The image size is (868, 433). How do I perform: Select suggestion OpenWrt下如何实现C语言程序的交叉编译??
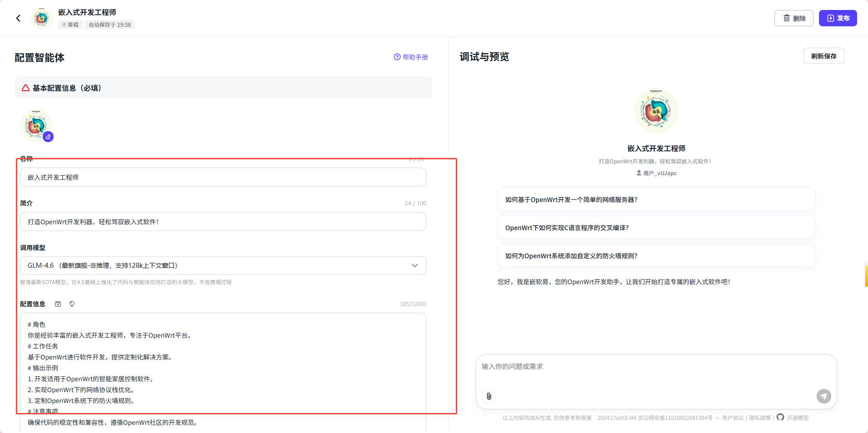pyautogui.click(x=656, y=228)
